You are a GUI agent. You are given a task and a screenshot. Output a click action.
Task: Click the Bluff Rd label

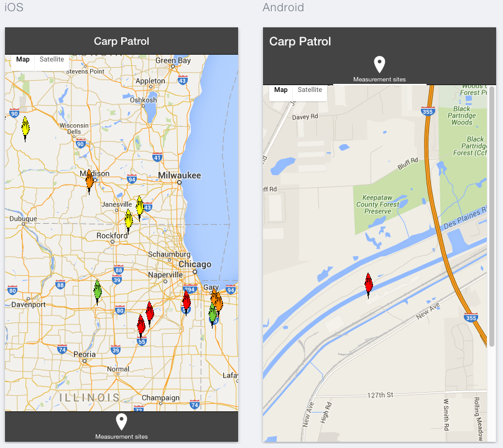coord(408,163)
